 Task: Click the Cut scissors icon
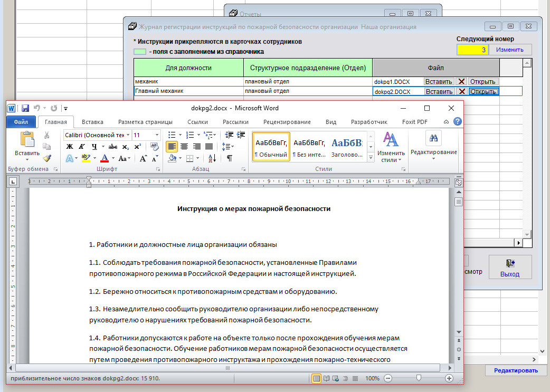coord(47,135)
